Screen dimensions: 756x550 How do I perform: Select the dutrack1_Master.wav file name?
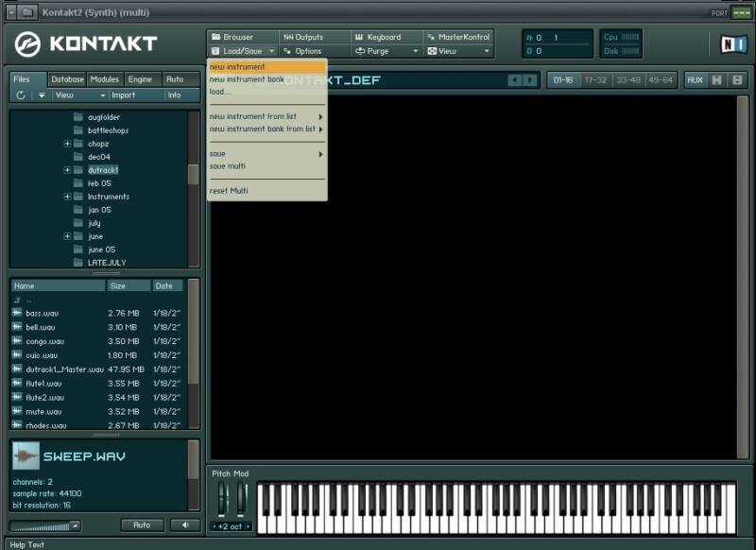point(64,370)
